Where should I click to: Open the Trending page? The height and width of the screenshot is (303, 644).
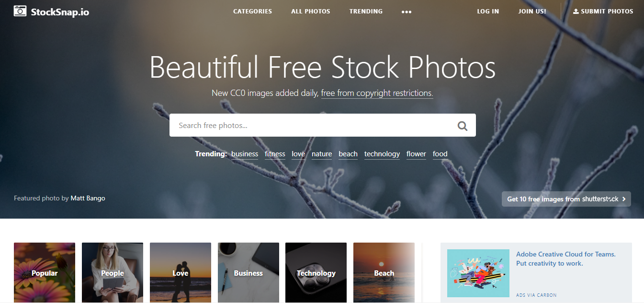click(366, 11)
